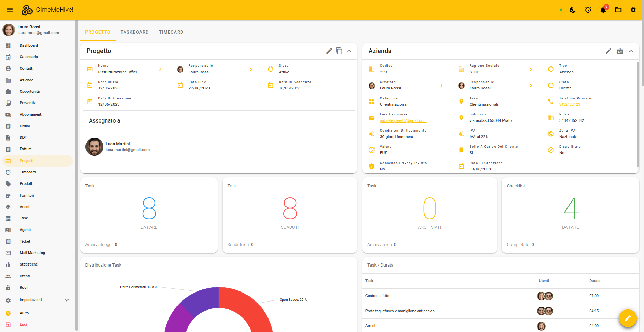The height and width of the screenshot is (332, 644).
Task: Open Aiuto help link
Action: pos(38,313)
